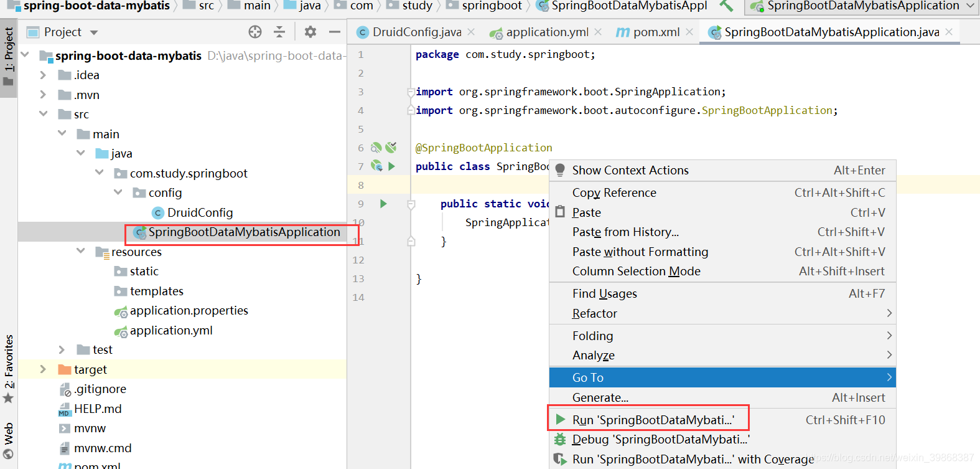
Task: Choose Generate... menu item
Action: coord(722,397)
